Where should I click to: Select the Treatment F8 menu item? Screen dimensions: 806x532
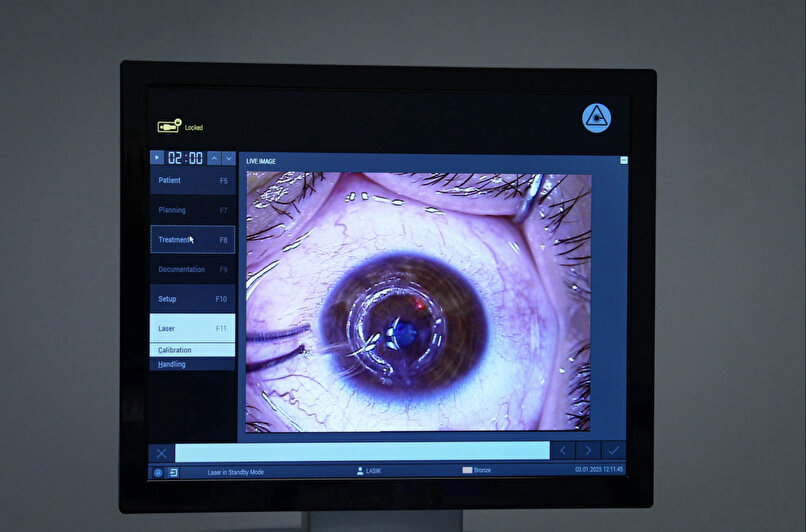pyautogui.click(x=192, y=240)
